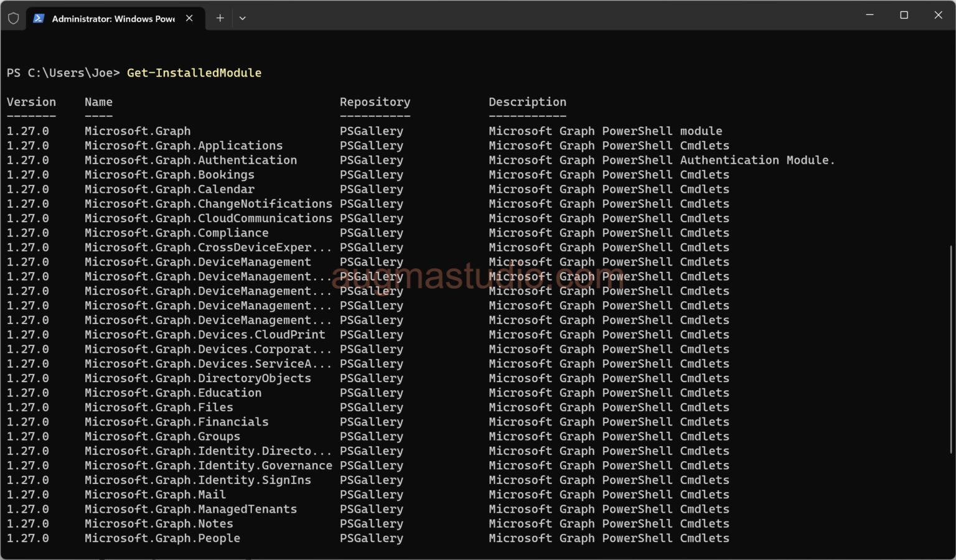The image size is (956, 560).
Task: Close the Administrator PowerShell tab
Action: 189,19
